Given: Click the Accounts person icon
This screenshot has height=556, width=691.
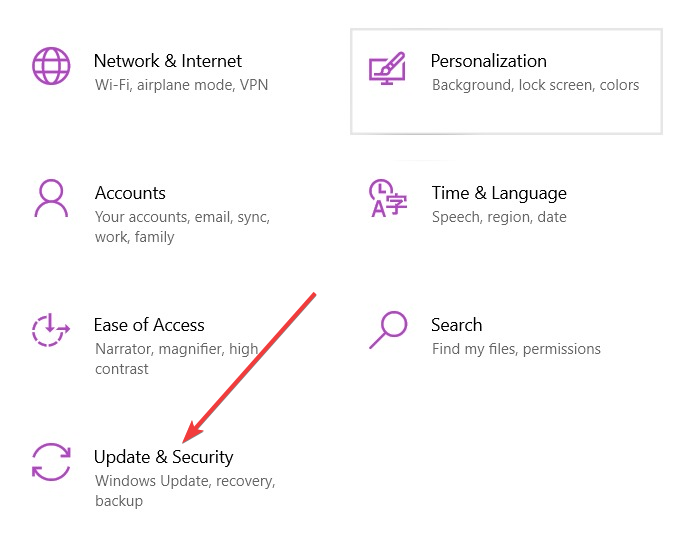Looking at the screenshot, I should click(x=50, y=199).
